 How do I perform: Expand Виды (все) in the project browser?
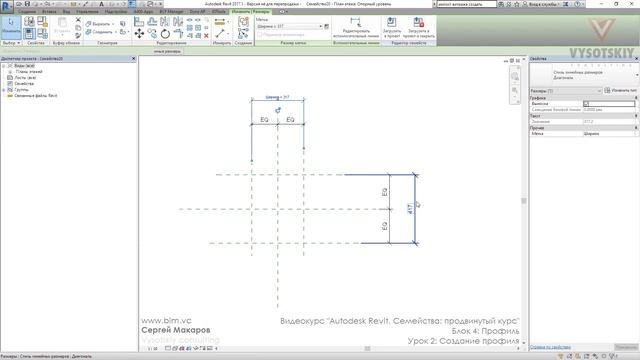tap(4, 66)
